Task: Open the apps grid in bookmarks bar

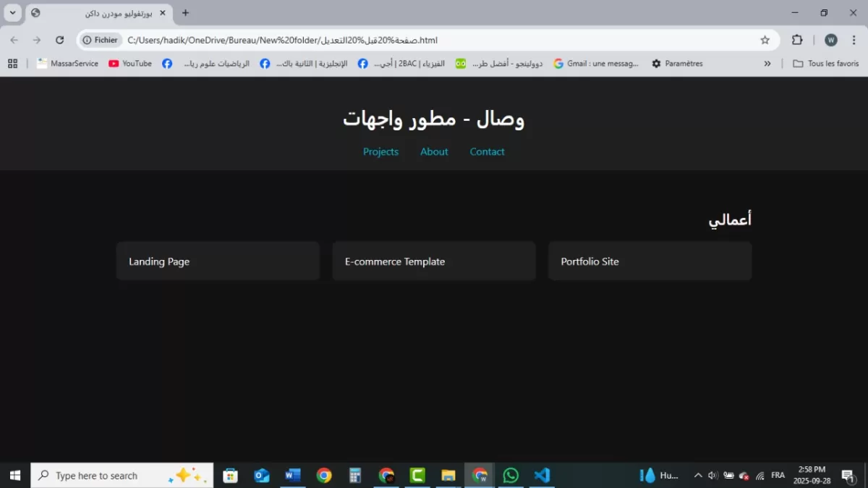Action: (x=12, y=64)
